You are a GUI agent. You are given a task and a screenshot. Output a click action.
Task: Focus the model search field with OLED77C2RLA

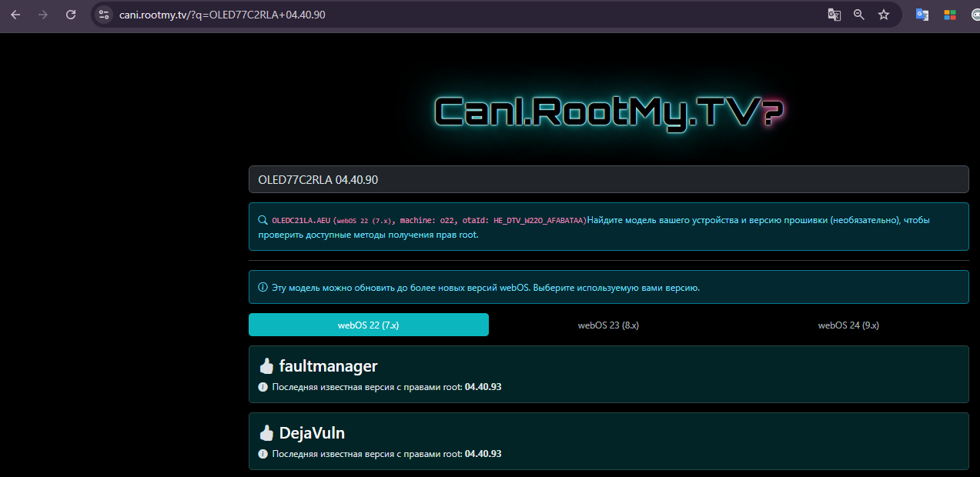point(608,179)
